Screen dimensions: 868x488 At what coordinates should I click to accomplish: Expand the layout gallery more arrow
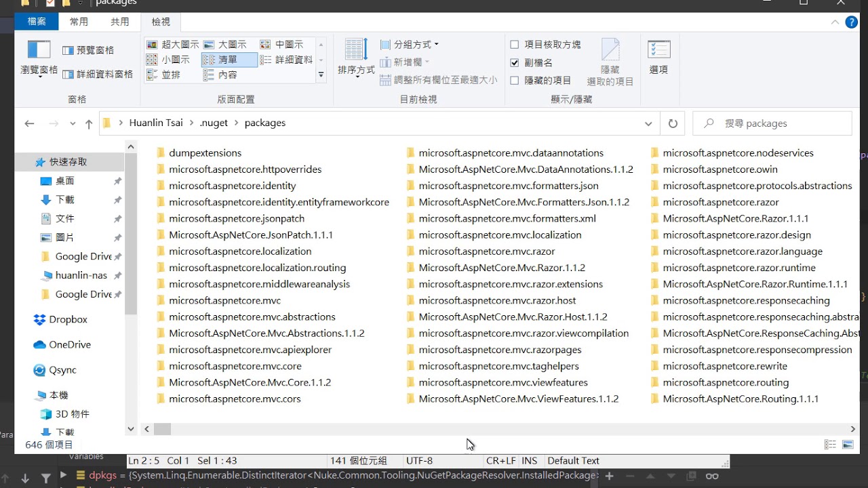pos(321,75)
